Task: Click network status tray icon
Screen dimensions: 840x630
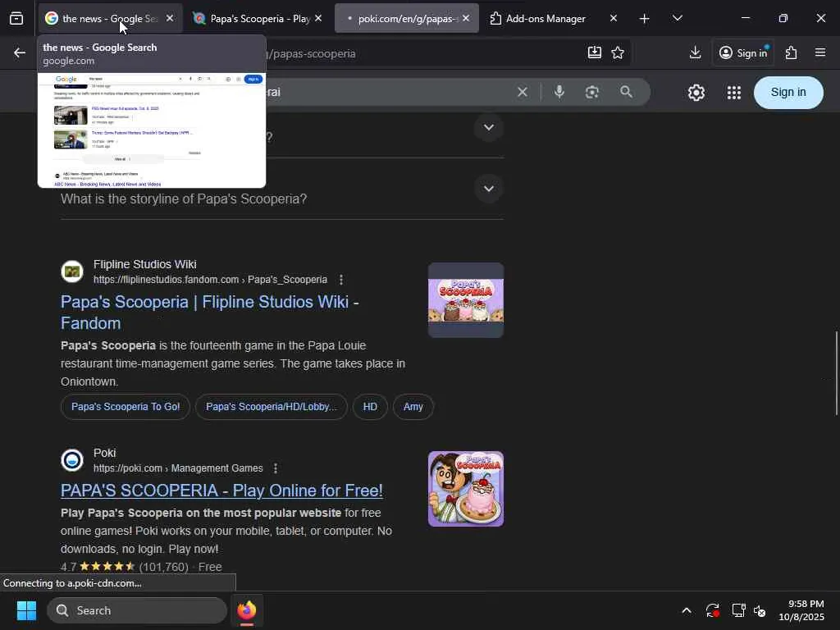Action: [x=738, y=610]
